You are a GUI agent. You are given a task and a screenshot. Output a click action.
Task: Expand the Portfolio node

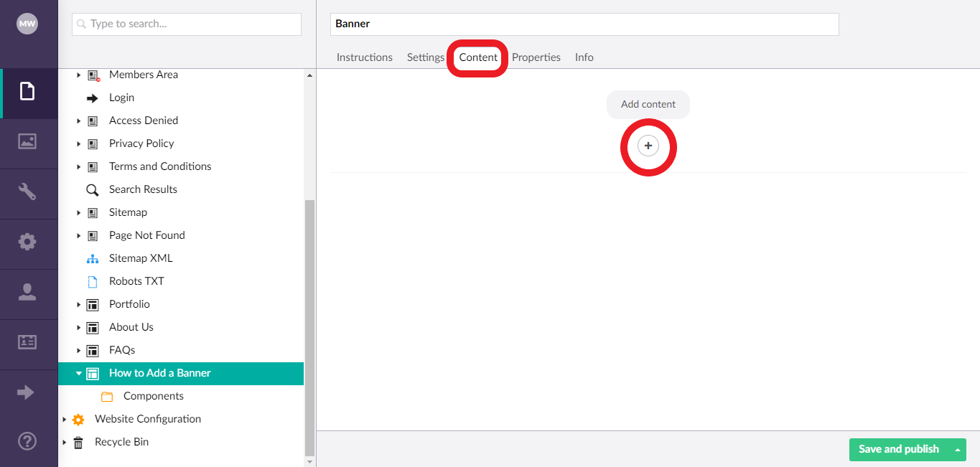(x=78, y=305)
